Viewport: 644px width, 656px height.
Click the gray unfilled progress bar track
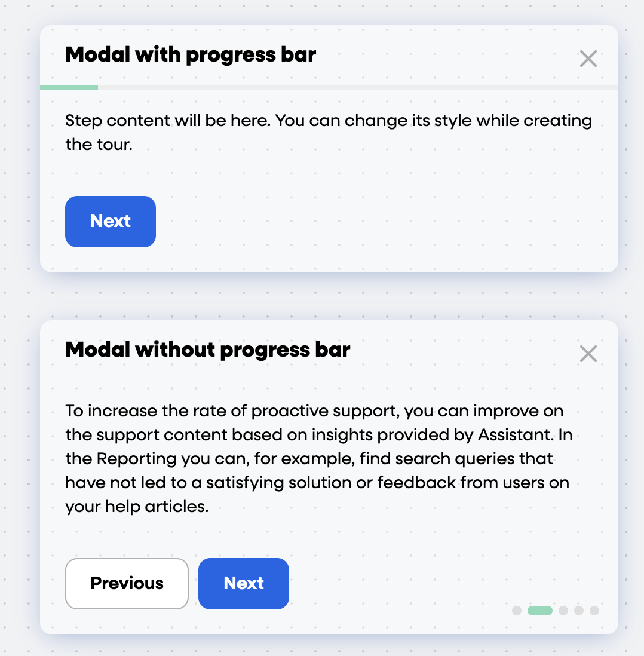pos(358,87)
